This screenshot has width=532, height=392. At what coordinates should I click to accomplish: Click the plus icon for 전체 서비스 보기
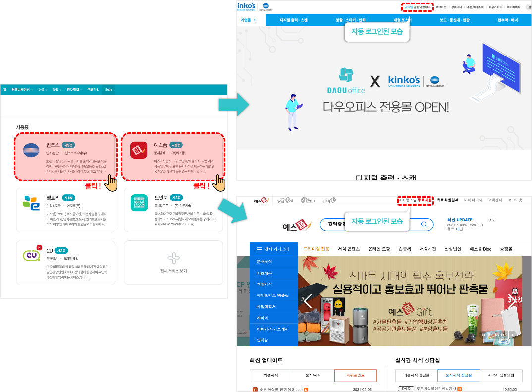[x=173, y=258]
